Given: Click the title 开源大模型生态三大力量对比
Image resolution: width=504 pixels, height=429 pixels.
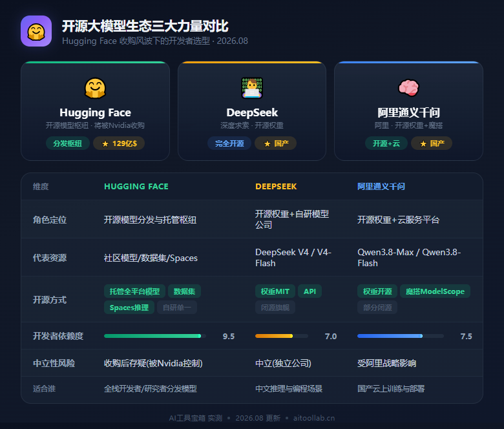Looking at the screenshot, I should (x=145, y=26).
